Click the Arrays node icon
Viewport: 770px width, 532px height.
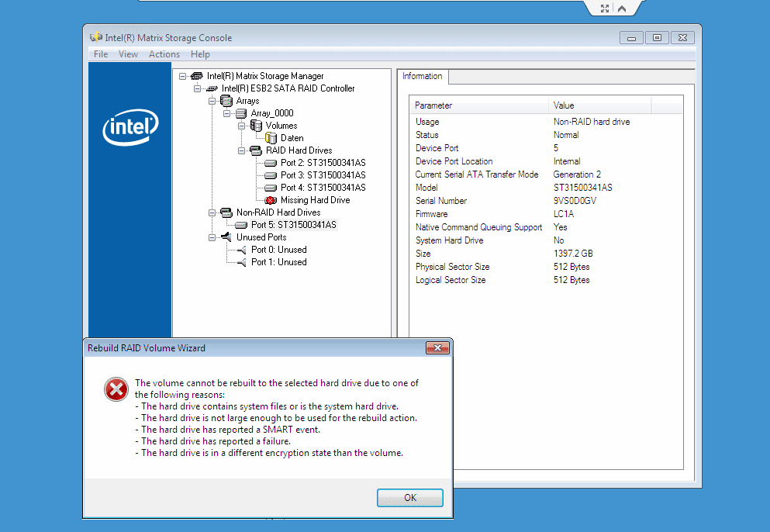(x=226, y=101)
